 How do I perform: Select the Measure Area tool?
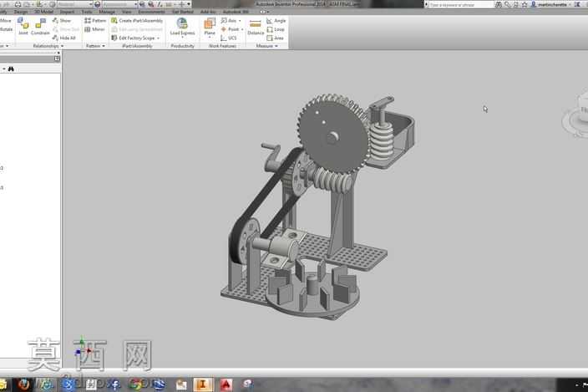tap(276, 38)
